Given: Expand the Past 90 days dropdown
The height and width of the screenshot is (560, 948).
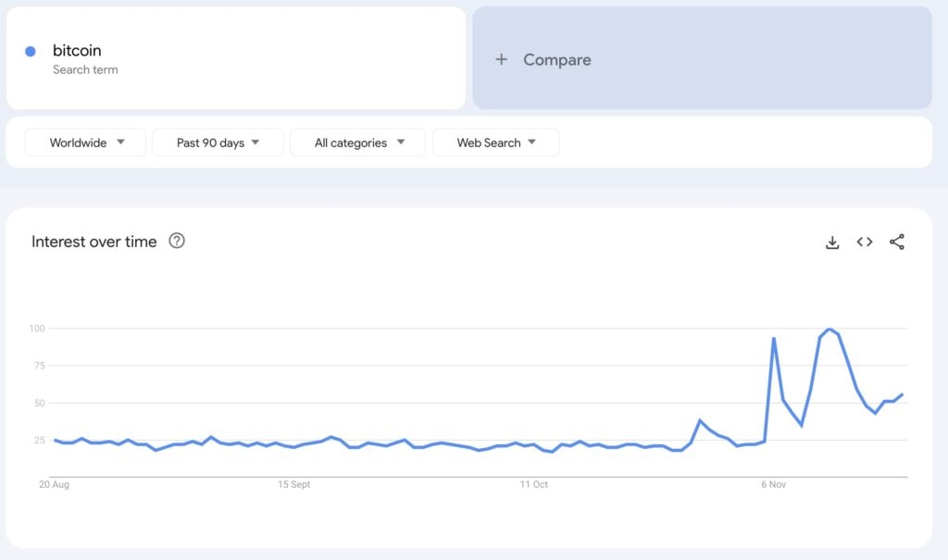Looking at the screenshot, I should (218, 143).
